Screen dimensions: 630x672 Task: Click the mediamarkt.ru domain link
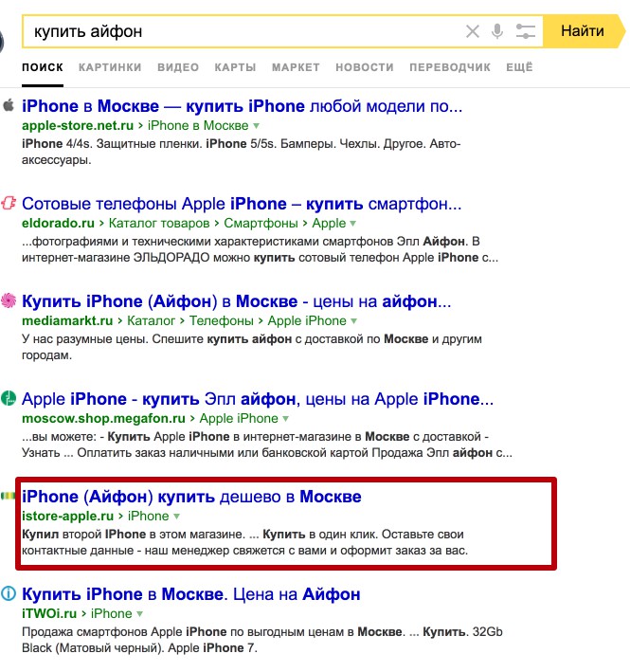point(67,321)
